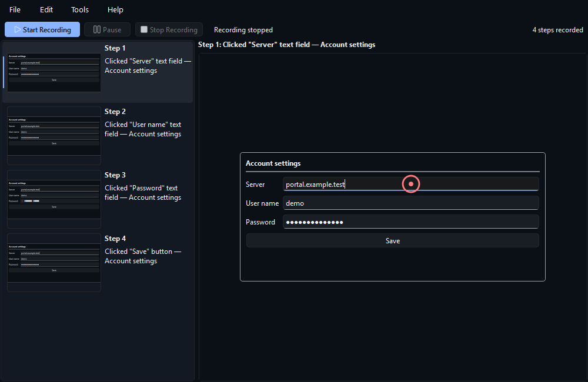Click the User name field showing demo
The image size is (588, 382).
pyautogui.click(x=410, y=203)
